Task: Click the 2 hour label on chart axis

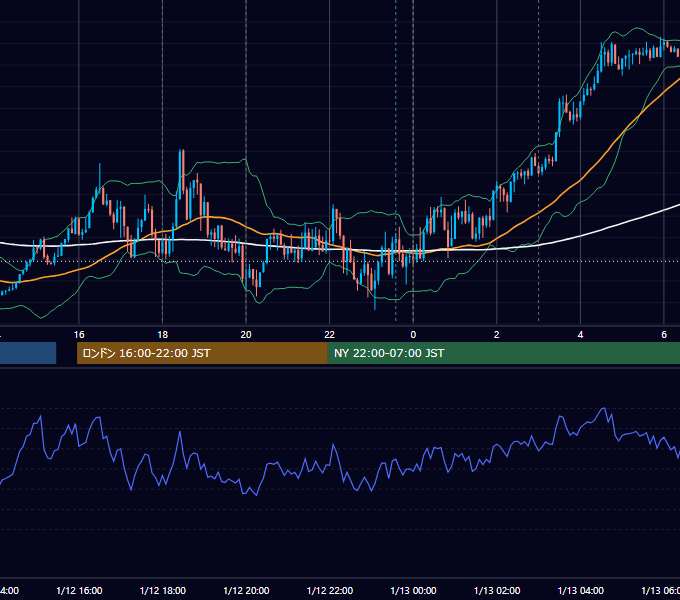Action: point(497,335)
